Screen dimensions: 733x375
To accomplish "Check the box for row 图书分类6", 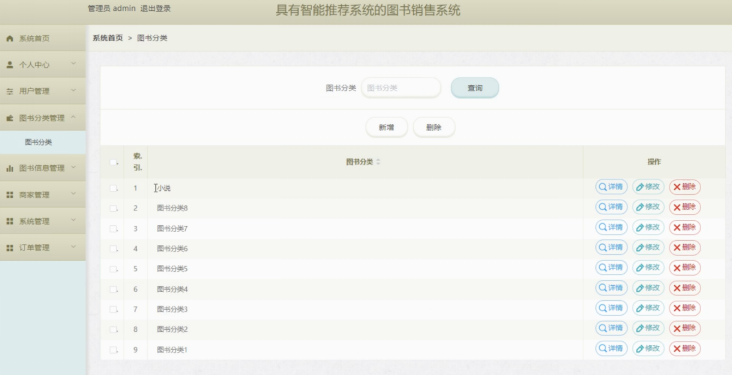I will point(113,249).
